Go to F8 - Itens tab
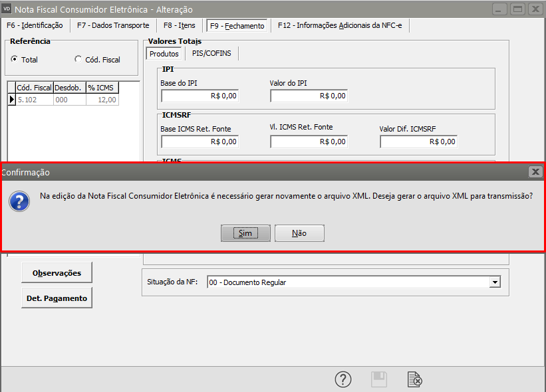 click(x=180, y=25)
